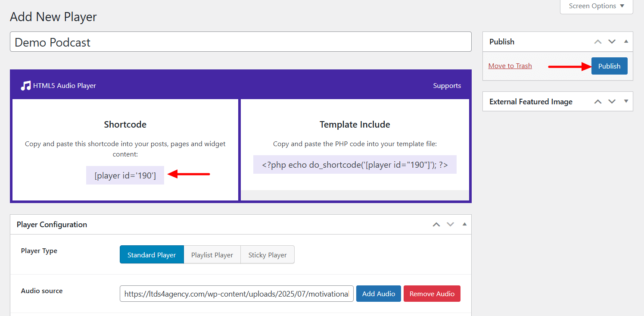The image size is (644, 316).
Task: Open the Supports link in header
Action: coord(447,86)
